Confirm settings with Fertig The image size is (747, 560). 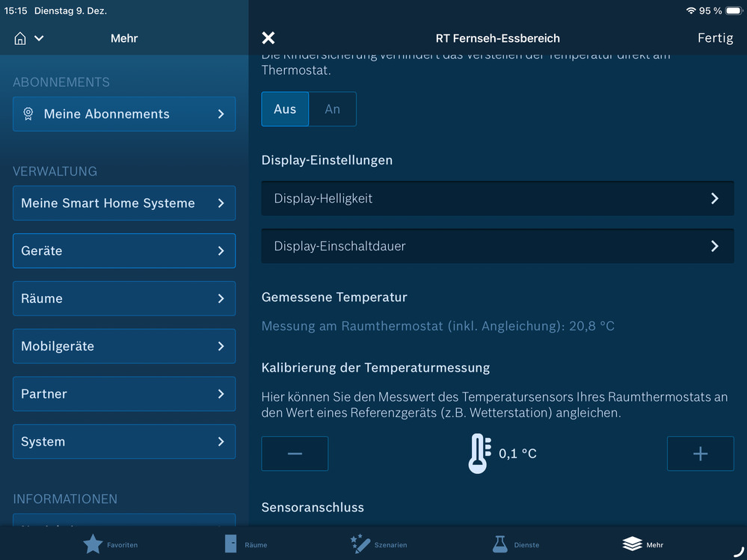(715, 37)
